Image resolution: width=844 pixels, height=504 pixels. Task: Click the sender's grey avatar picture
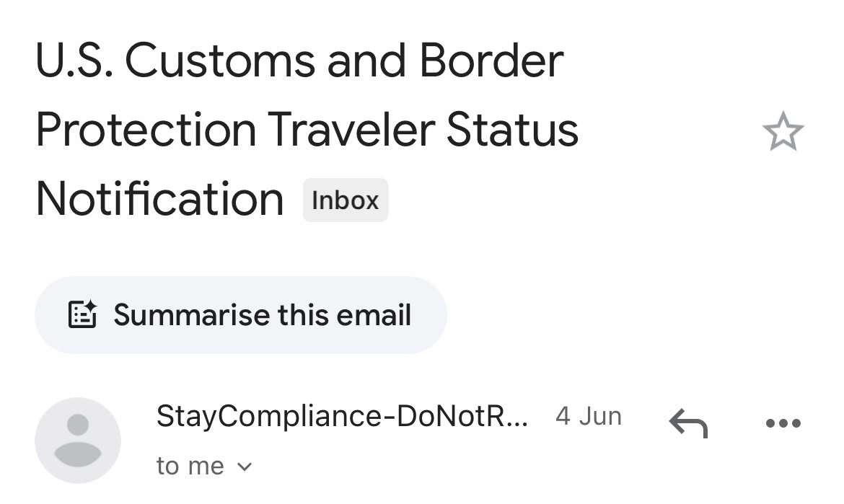coord(78,440)
